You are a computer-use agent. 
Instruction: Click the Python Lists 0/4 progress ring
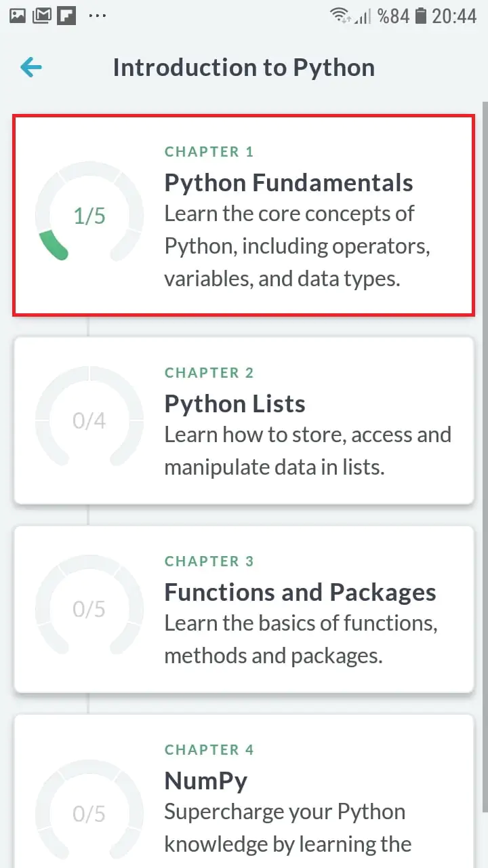coord(89,420)
